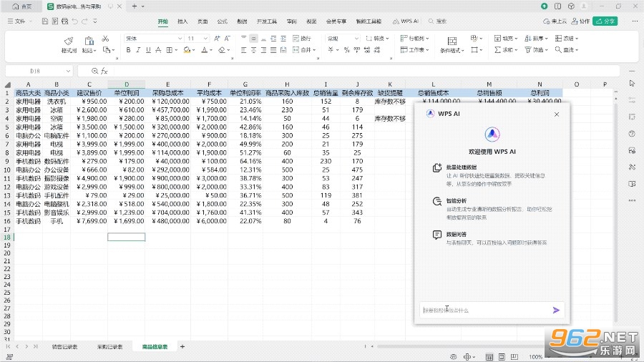
Task: Switch to the 开发工具 ribbon tab
Action: (x=267, y=21)
